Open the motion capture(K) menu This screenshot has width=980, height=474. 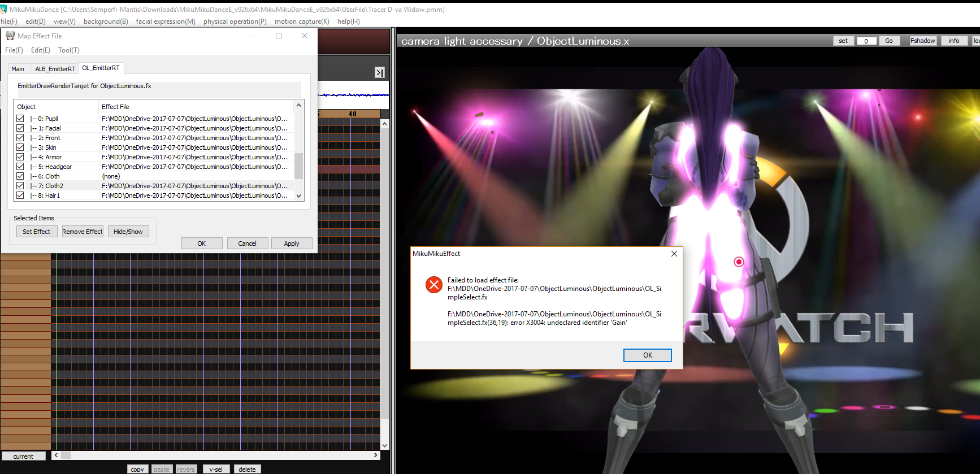tap(302, 21)
